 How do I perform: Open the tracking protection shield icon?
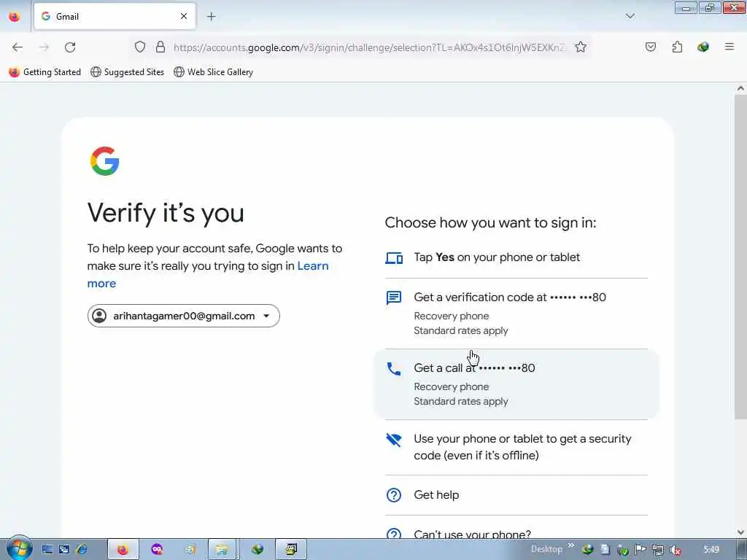pos(139,47)
